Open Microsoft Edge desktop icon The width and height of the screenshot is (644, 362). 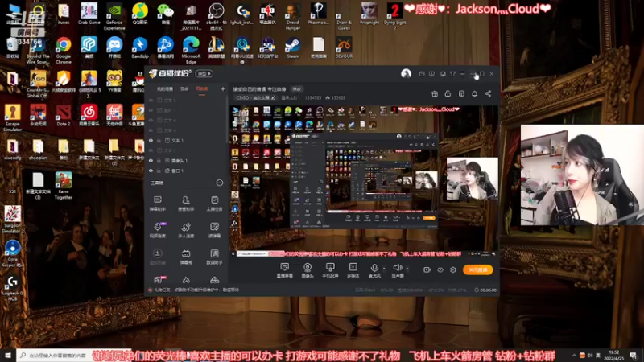click(191, 50)
